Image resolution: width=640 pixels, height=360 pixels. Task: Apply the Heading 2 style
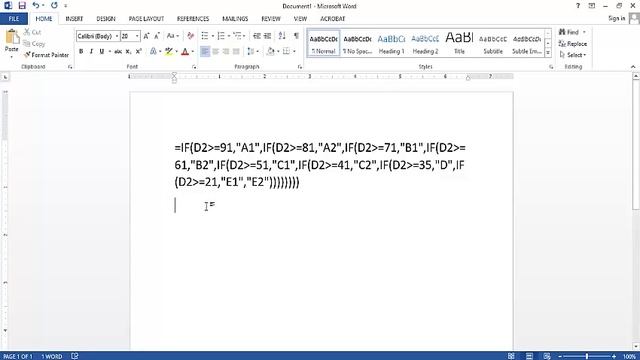click(x=425, y=44)
